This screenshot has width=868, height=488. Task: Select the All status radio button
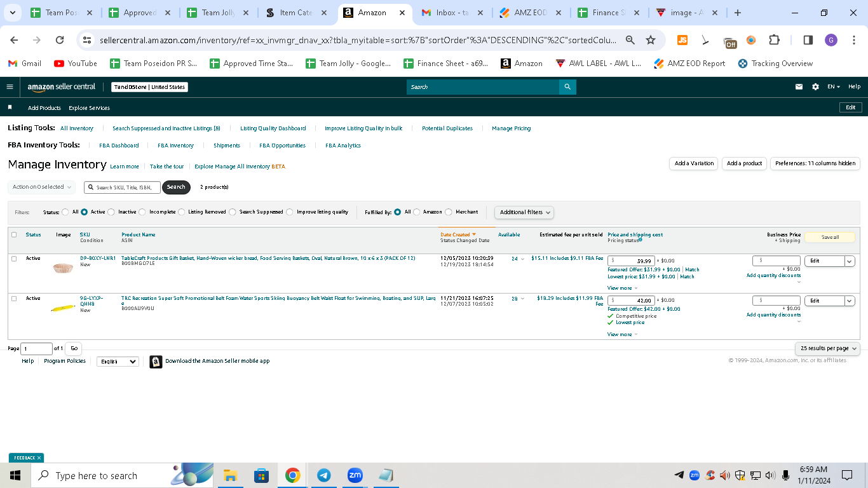tap(65, 212)
